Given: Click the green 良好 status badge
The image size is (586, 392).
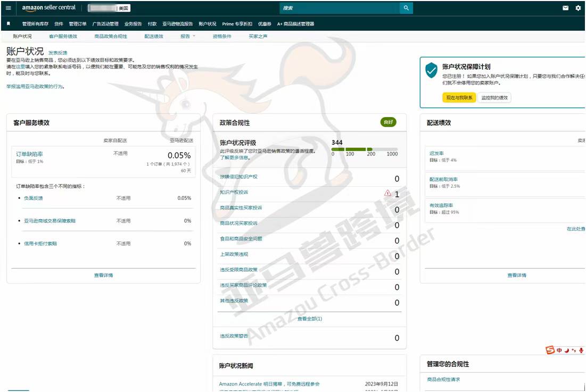Looking at the screenshot, I should pyautogui.click(x=389, y=122).
